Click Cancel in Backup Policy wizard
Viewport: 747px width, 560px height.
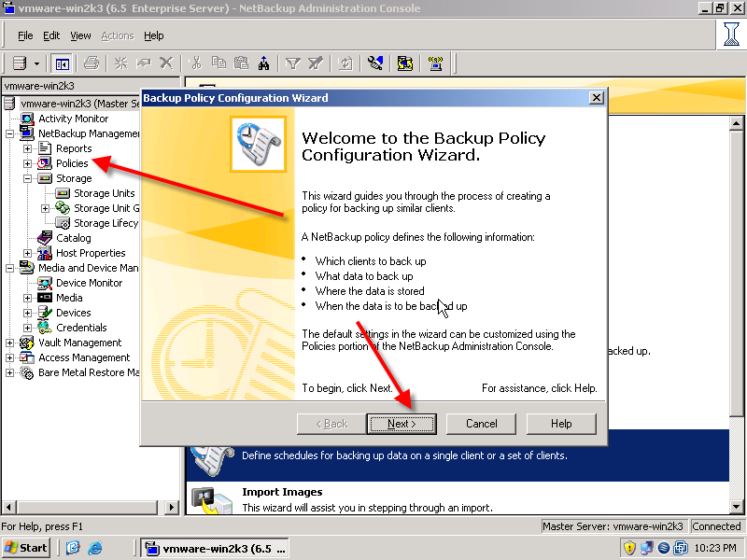[x=481, y=424]
